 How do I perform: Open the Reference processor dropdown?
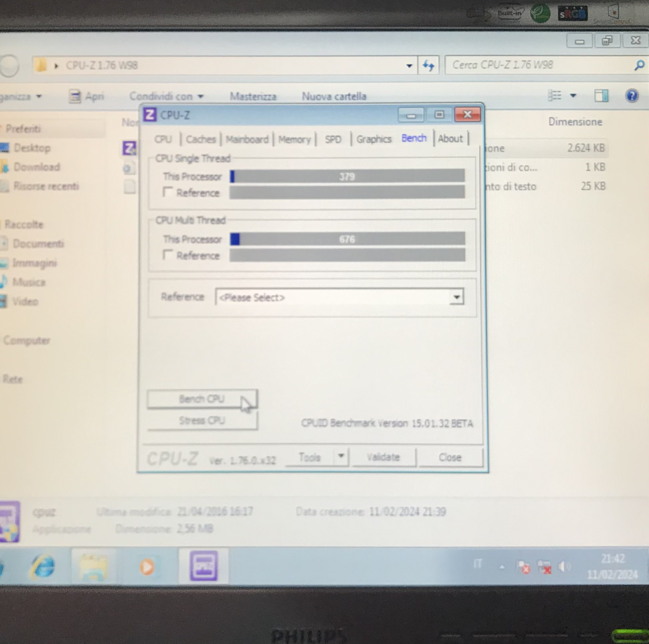click(x=456, y=297)
